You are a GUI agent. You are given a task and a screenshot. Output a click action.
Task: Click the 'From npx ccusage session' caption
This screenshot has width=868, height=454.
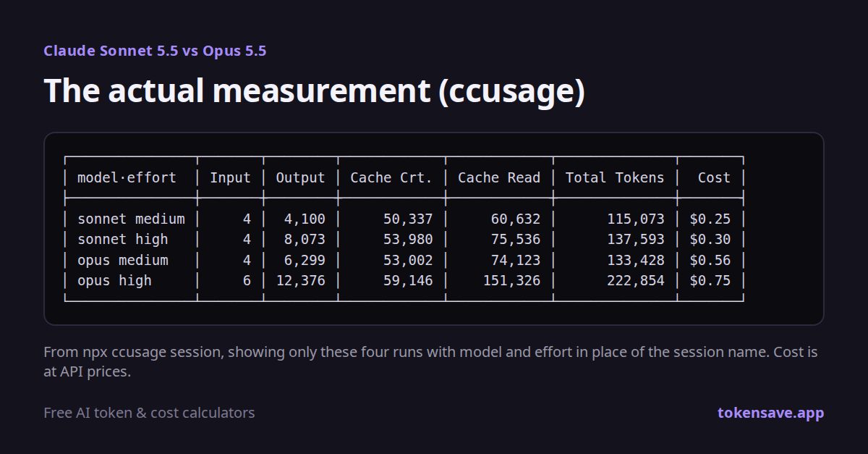pyautogui.click(x=430, y=362)
